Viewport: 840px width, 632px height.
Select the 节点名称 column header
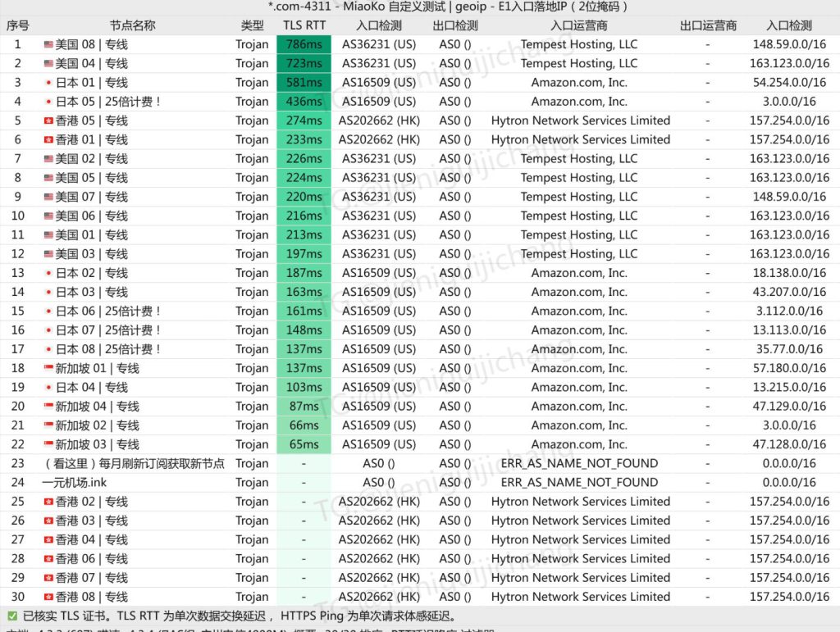(x=132, y=25)
